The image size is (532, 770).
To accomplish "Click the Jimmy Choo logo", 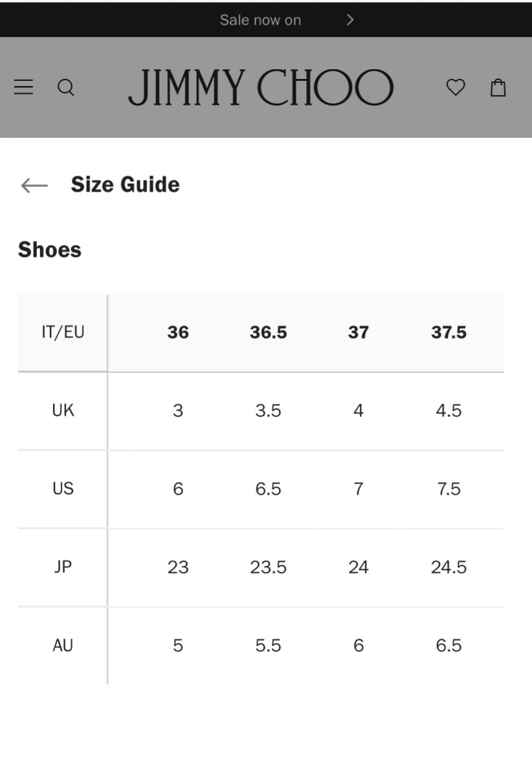I will [261, 87].
